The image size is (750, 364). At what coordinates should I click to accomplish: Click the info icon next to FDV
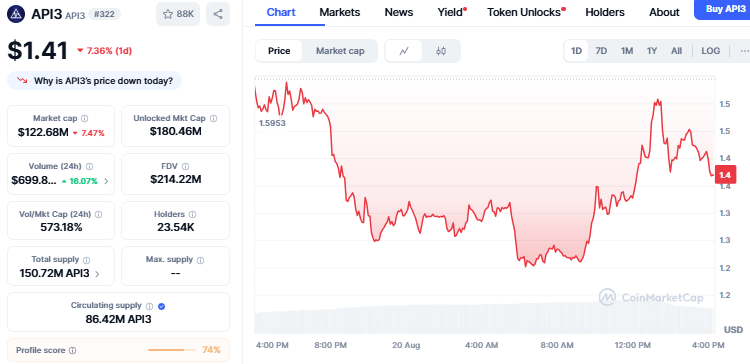186,166
